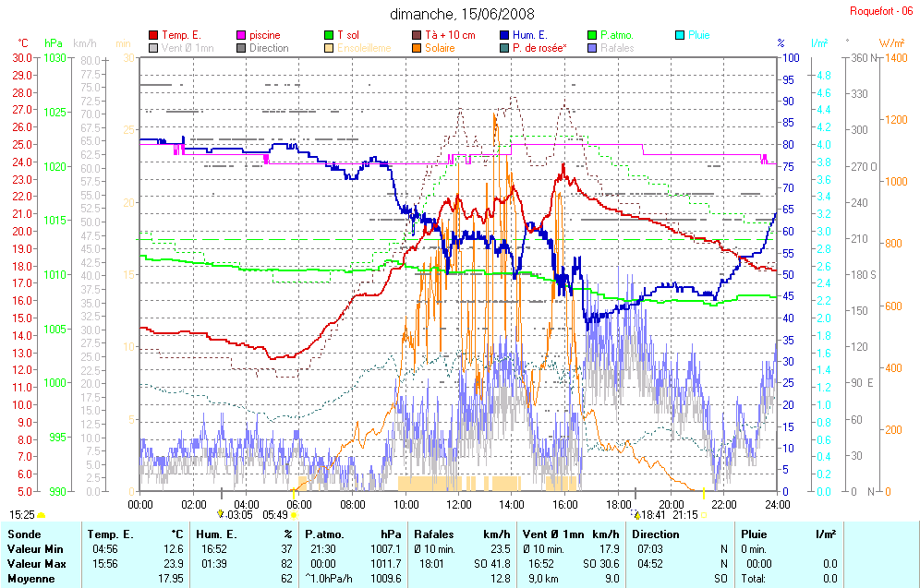Click the moonrise icon near 03:05

coord(221,514)
